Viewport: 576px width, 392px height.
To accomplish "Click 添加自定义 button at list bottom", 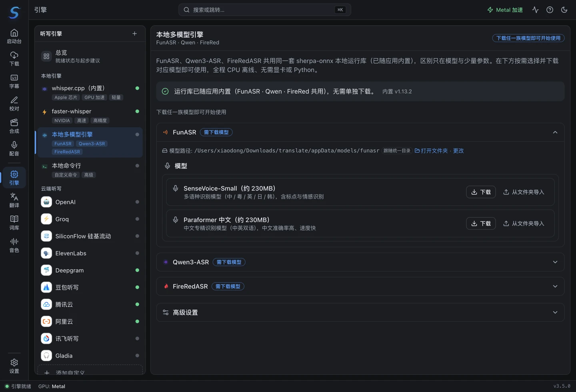I will click(90, 370).
